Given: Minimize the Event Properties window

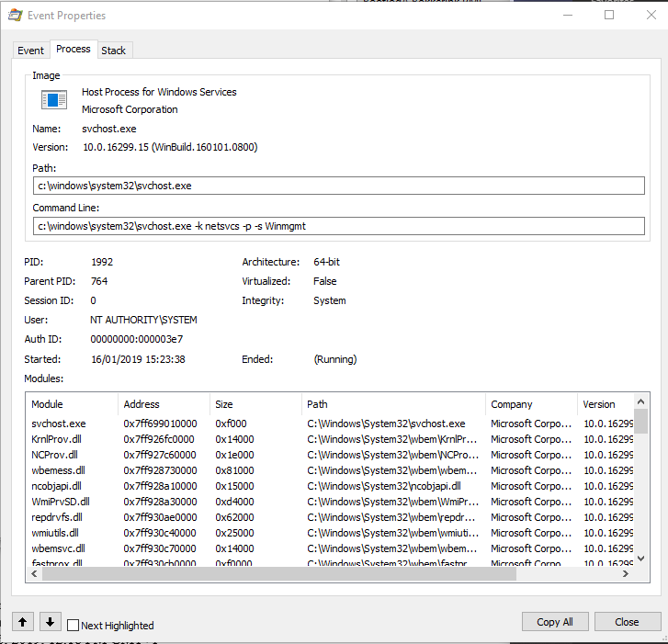Looking at the screenshot, I should coord(568,16).
